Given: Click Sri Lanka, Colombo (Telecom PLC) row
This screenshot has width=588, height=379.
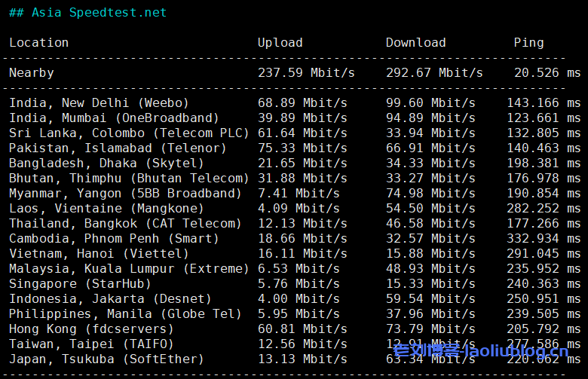Looking at the screenshot, I should [x=129, y=133].
